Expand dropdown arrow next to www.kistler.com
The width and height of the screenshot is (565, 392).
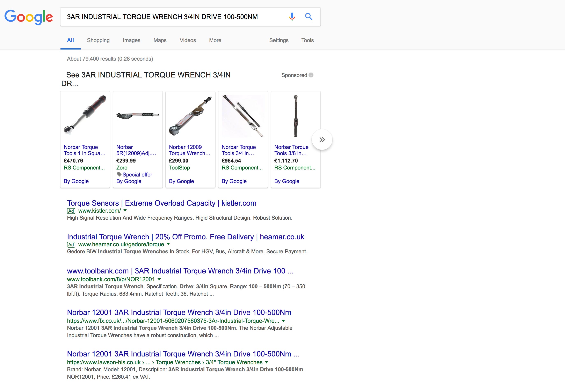[125, 211]
